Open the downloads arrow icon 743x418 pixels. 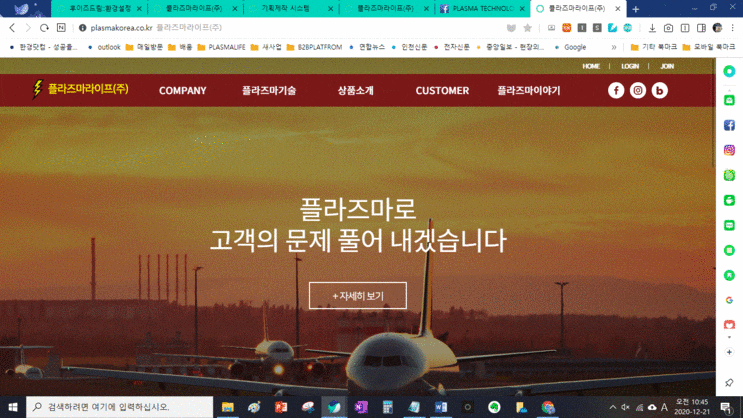[652, 28]
